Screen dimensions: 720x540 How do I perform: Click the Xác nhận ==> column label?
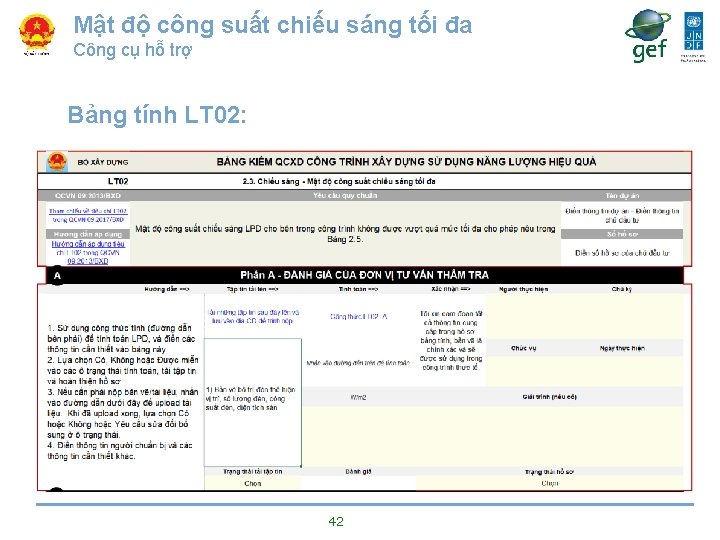click(450, 289)
